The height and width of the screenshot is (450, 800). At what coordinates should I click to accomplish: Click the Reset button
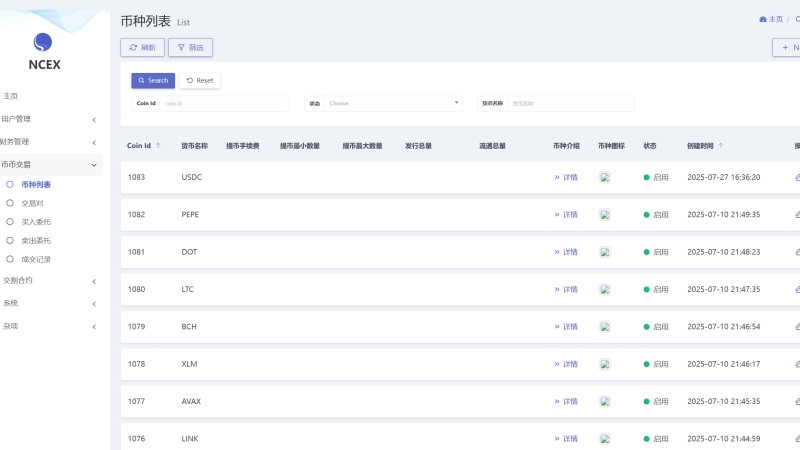(x=199, y=81)
